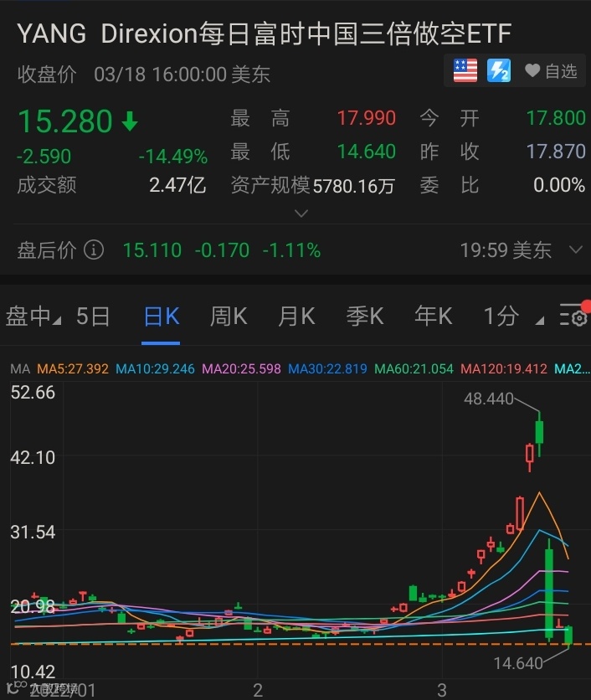Tap the blue lightning level-2 quote icon

[x=499, y=70]
